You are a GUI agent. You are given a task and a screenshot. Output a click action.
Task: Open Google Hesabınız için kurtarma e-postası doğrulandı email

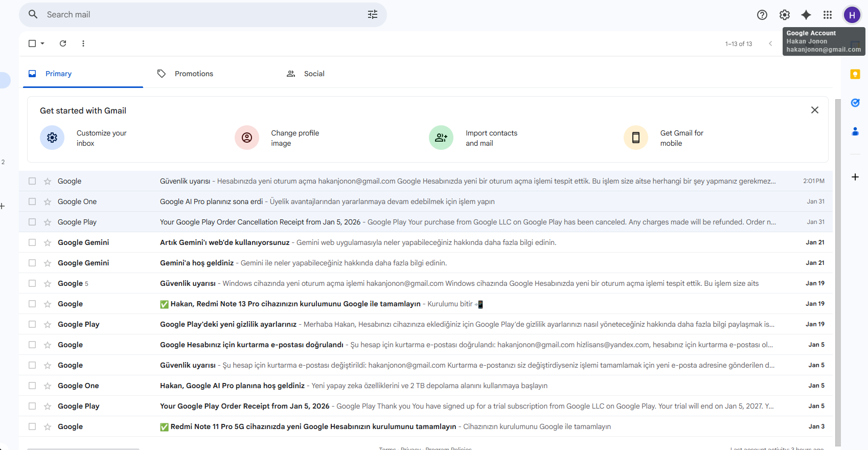[x=426, y=345]
